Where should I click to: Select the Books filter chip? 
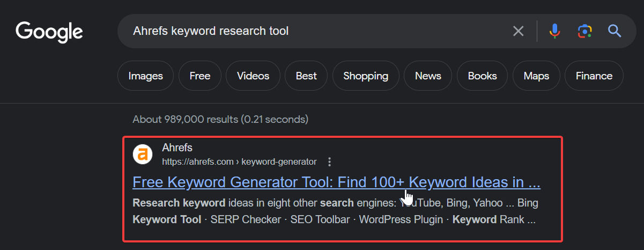(482, 76)
